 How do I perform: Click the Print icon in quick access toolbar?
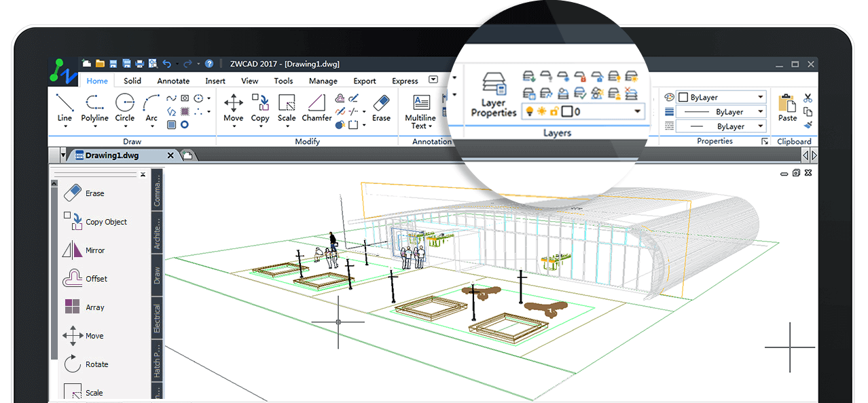click(x=139, y=64)
